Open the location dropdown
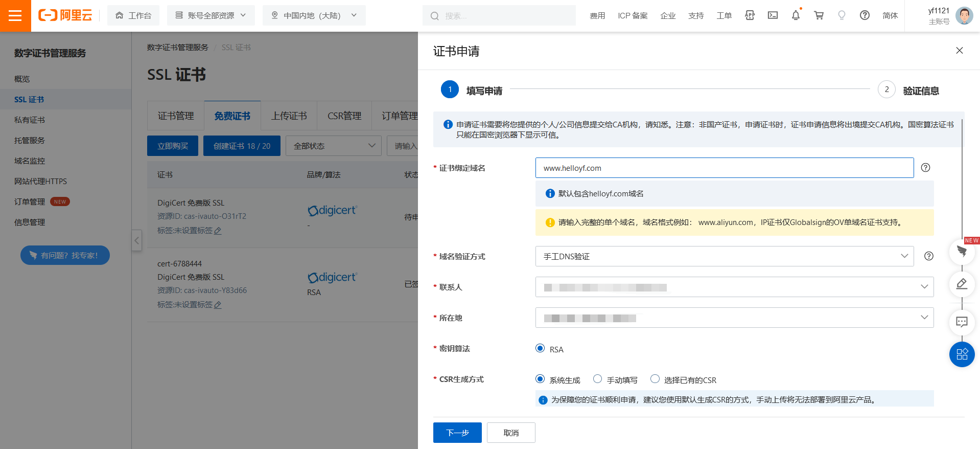Image resolution: width=980 pixels, height=449 pixels. click(x=735, y=318)
